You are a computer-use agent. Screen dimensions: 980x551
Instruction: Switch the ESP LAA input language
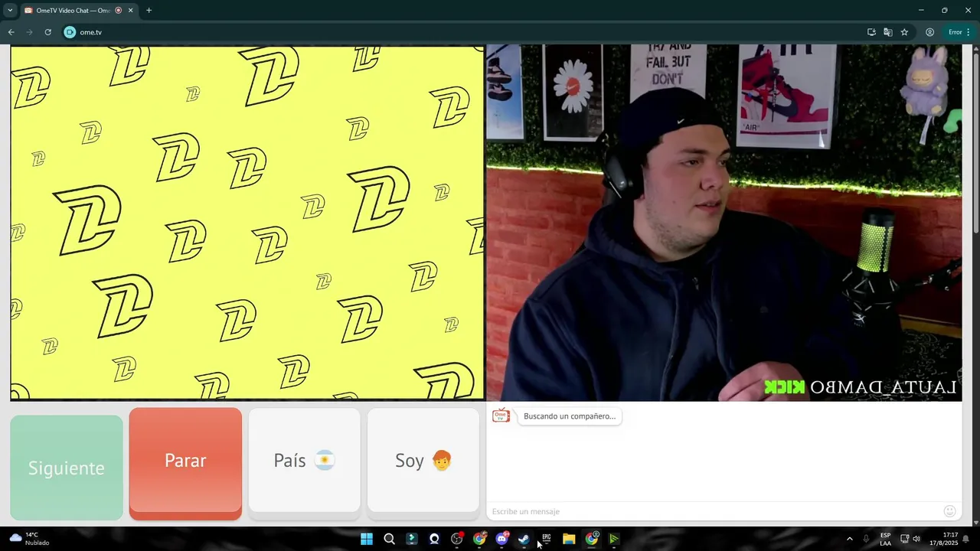coord(885,539)
